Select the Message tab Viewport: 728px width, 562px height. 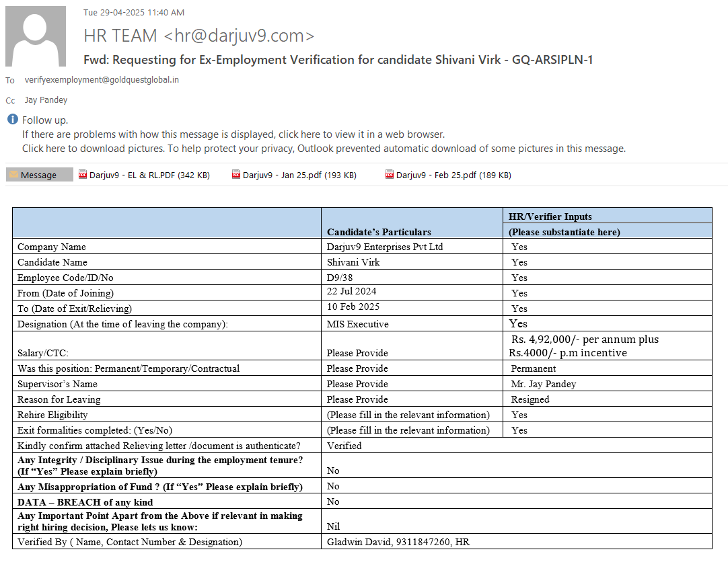click(x=40, y=175)
